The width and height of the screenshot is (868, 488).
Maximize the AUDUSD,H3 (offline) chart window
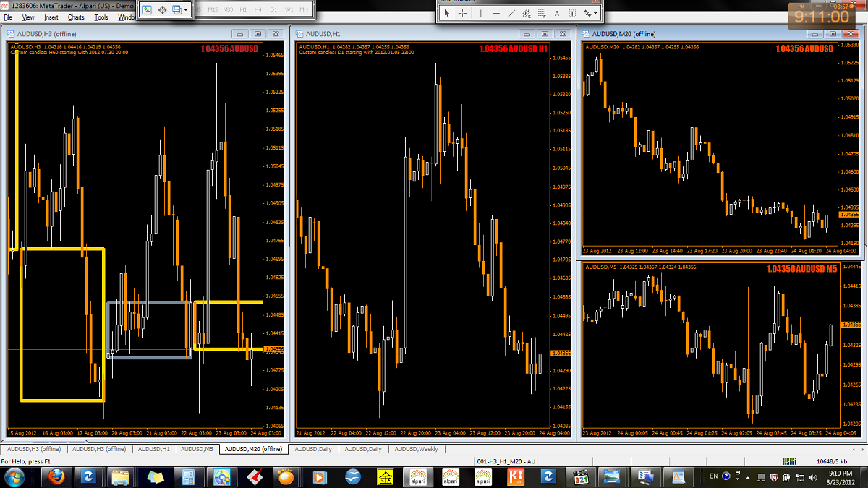258,33
